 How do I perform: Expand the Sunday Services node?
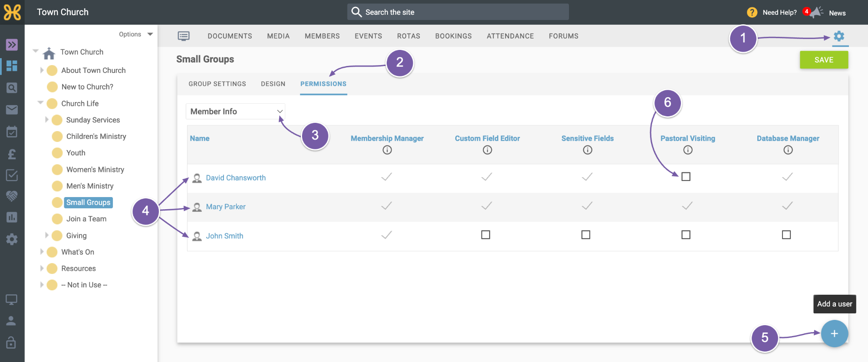click(47, 119)
